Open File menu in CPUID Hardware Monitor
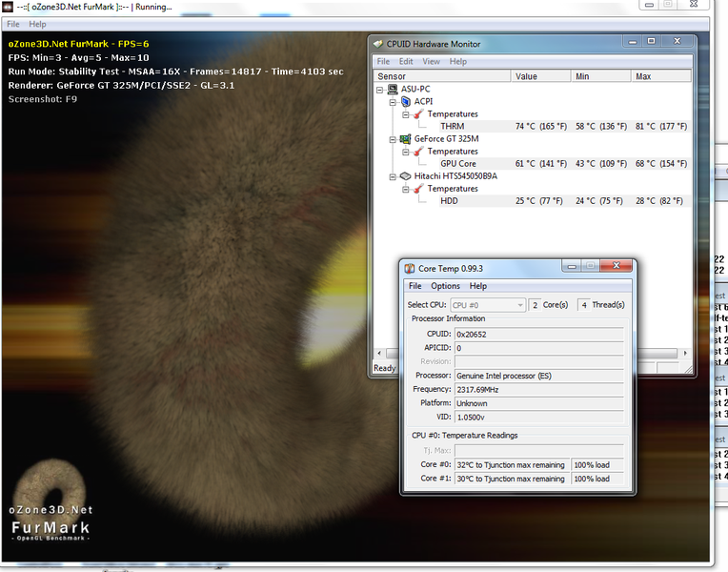Screen dimensions: 728x572 383,61
